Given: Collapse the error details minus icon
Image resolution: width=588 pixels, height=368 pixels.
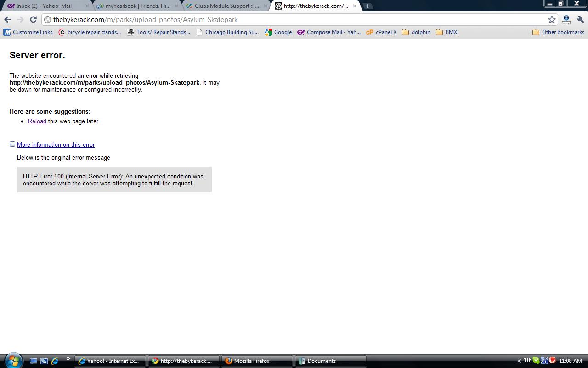Looking at the screenshot, I should point(12,144).
